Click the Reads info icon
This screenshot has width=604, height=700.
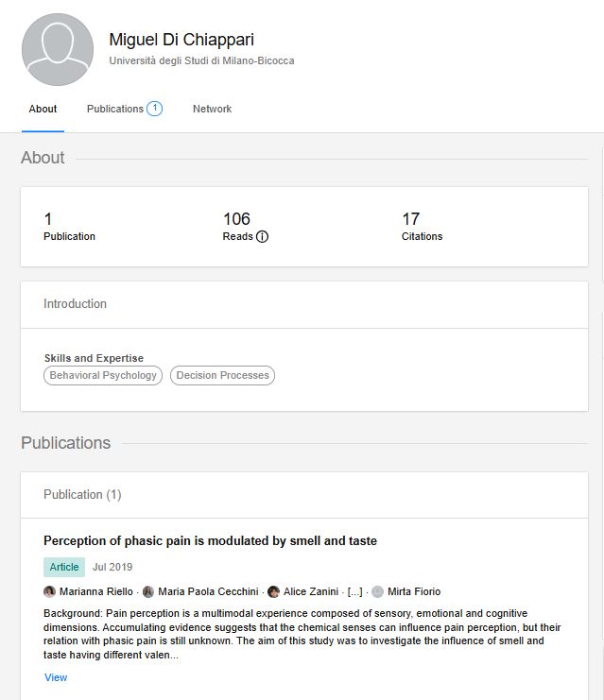(262, 236)
